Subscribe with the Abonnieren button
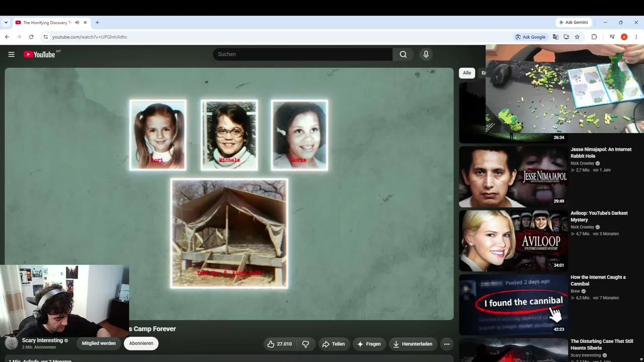 pos(141,343)
